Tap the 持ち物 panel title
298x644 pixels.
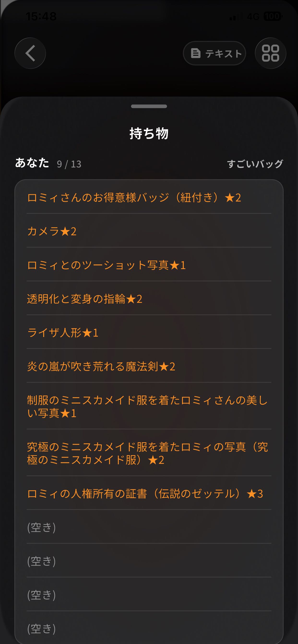pyautogui.click(x=149, y=133)
